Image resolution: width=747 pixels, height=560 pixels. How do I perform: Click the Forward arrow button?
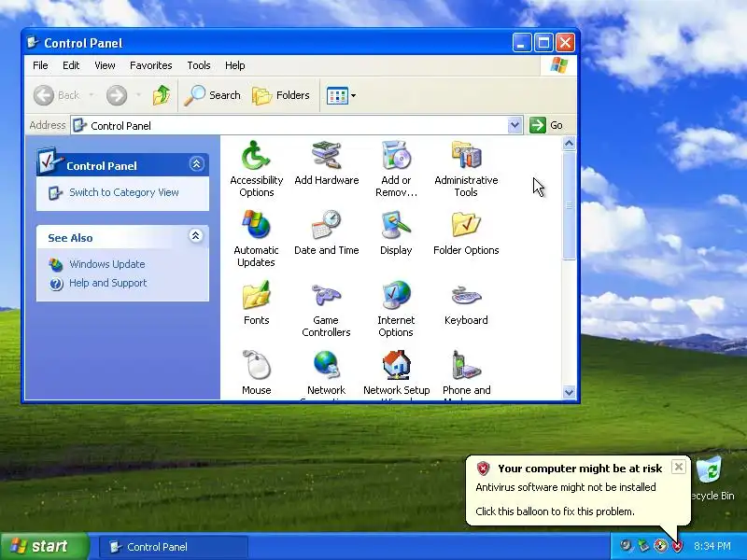116,95
